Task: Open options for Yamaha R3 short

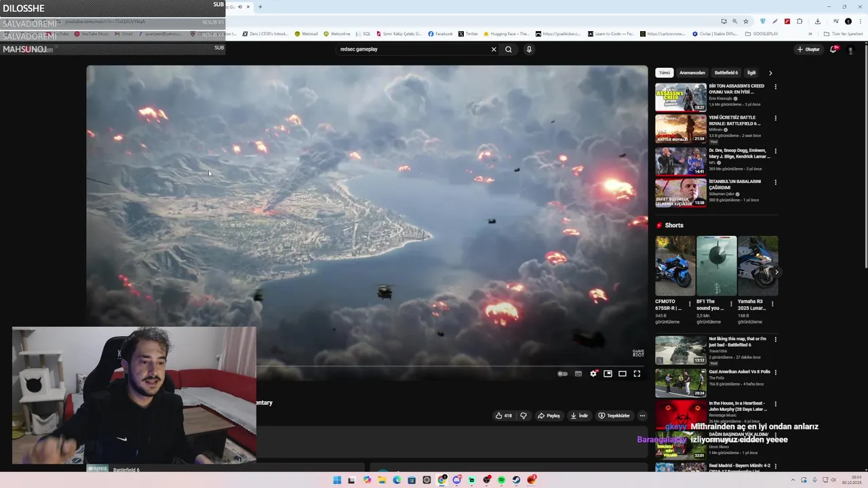Action: point(772,304)
